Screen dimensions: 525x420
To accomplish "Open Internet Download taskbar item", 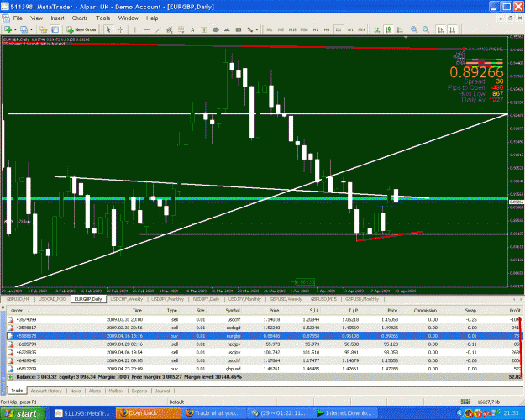I will (x=345, y=413).
